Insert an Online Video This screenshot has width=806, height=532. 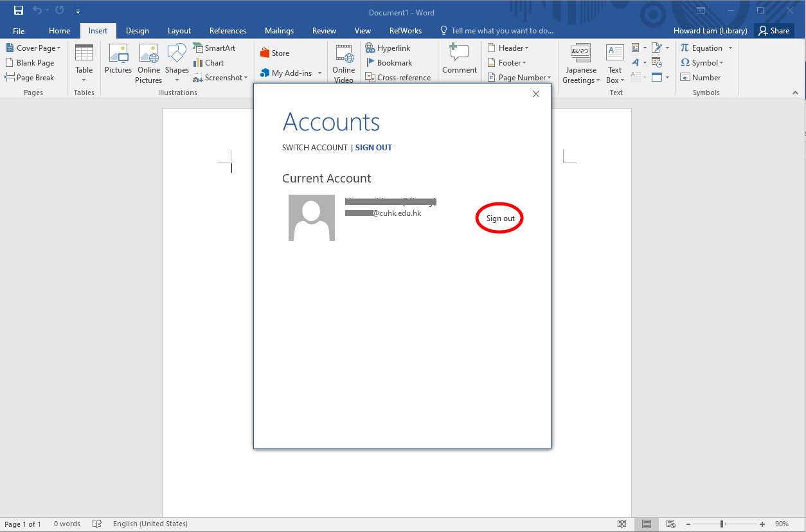(x=344, y=64)
